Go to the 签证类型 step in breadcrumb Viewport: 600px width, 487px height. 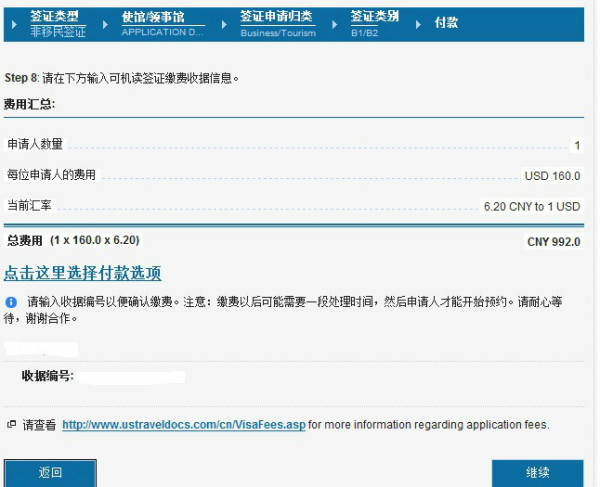(58, 24)
